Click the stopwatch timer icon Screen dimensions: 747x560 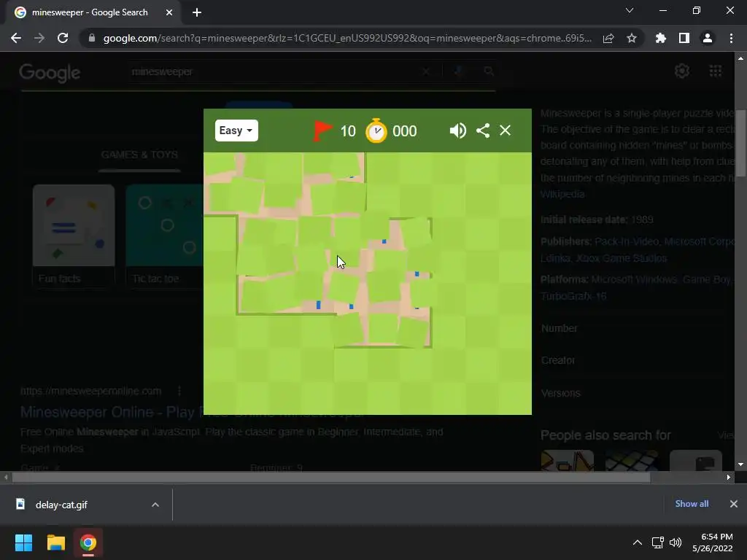click(x=376, y=131)
